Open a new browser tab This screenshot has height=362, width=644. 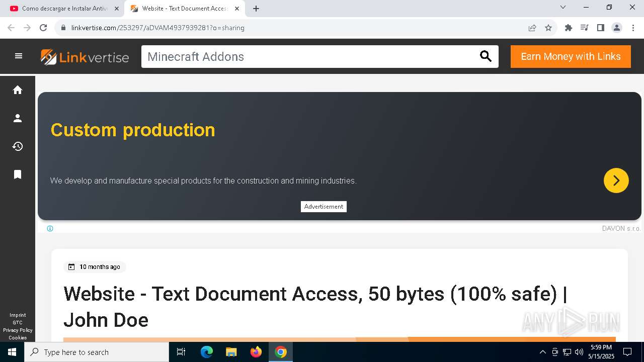point(256,9)
